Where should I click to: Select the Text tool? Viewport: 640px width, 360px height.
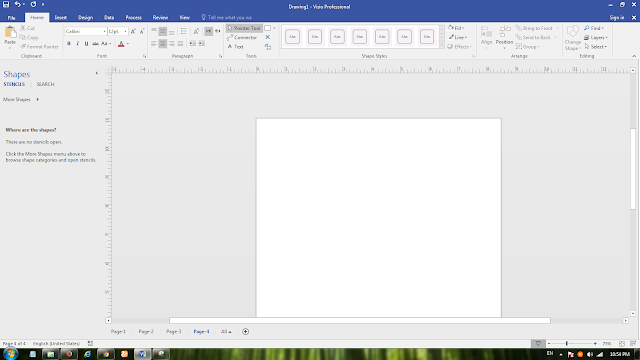coord(236,47)
